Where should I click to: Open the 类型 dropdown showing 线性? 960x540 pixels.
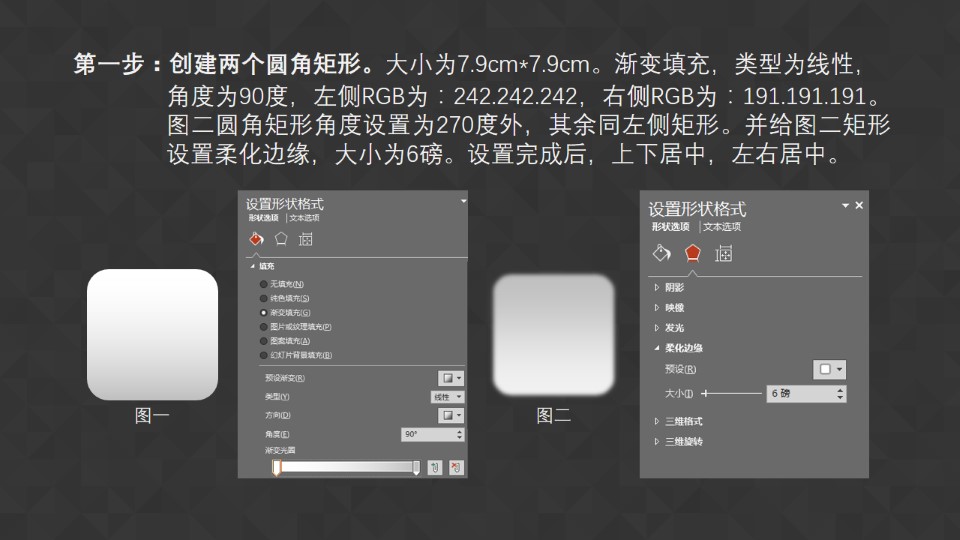446,397
